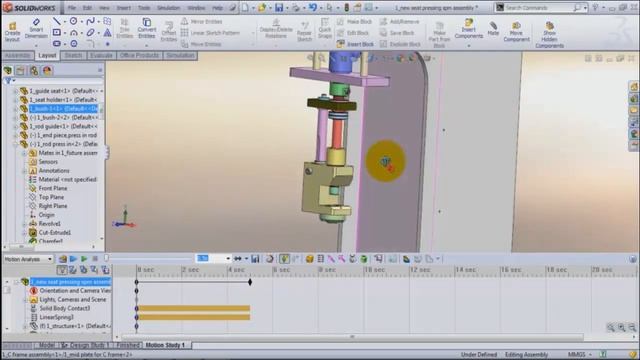Select the Line sketch tool
Image resolution: width=640 pixels, height=360 pixels.
click(x=57, y=21)
